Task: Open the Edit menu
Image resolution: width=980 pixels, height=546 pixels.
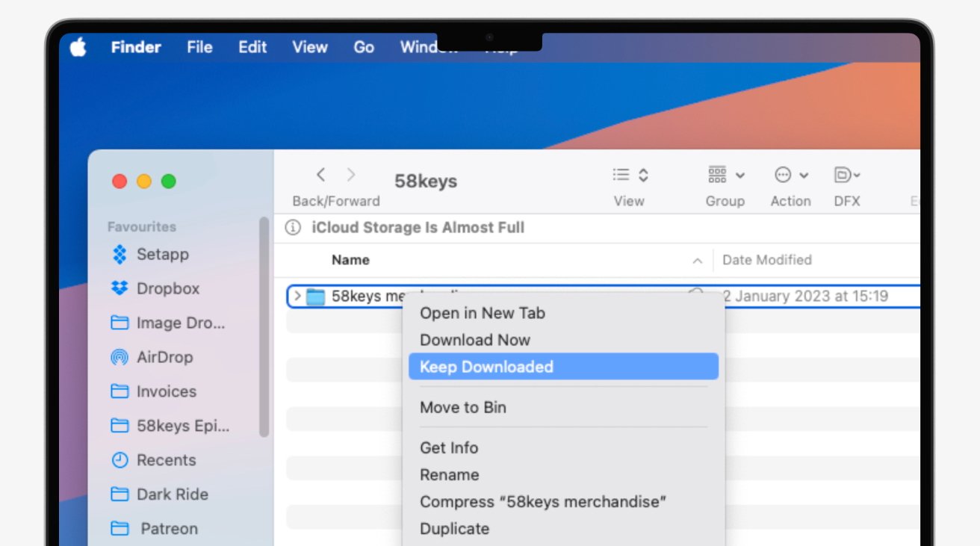Action: click(x=252, y=47)
